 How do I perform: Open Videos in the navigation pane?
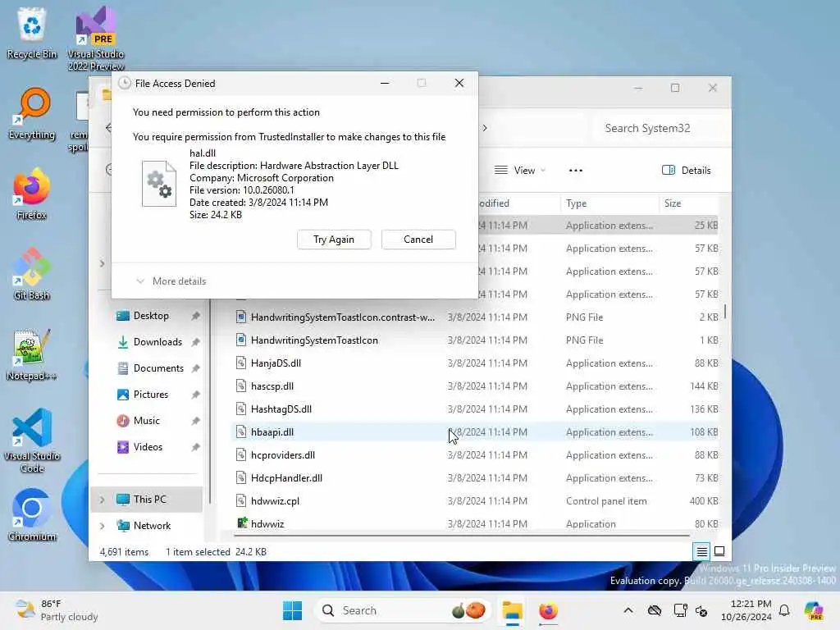[148, 447]
